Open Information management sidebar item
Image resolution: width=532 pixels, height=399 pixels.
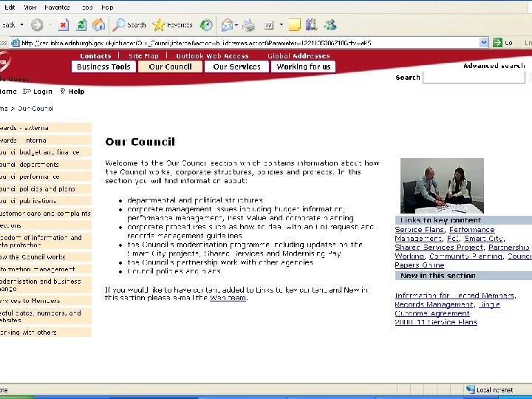(x=46, y=269)
